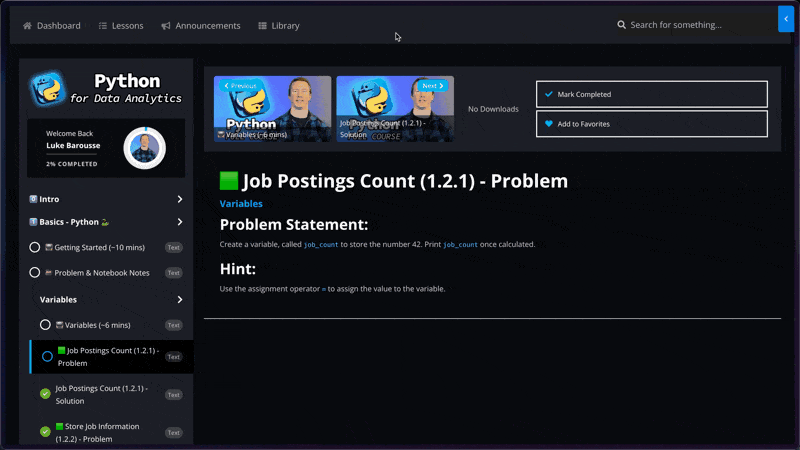Open Store Job Information (1.2.2) - Problem lesson
The height and width of the screenshot is (450, 800).
(x=97, y=432)
